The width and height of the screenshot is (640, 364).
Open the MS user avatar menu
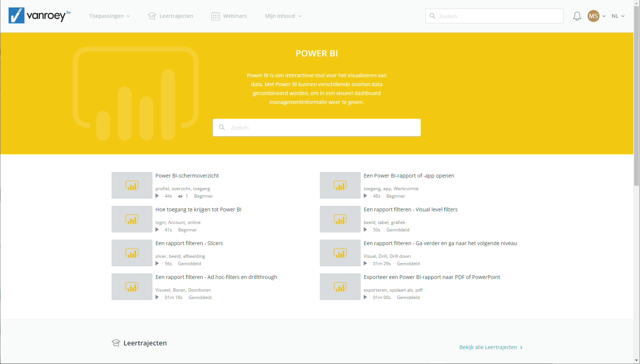594,16
